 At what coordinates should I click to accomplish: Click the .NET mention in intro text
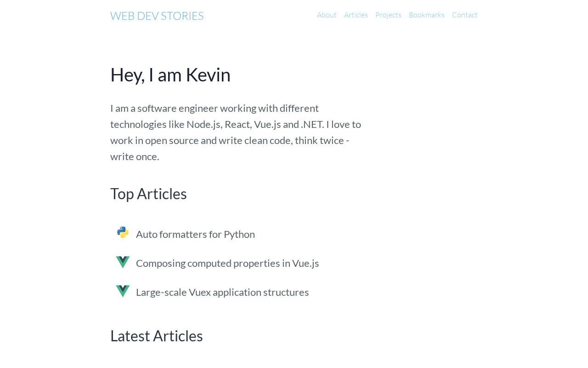point(312,124)
